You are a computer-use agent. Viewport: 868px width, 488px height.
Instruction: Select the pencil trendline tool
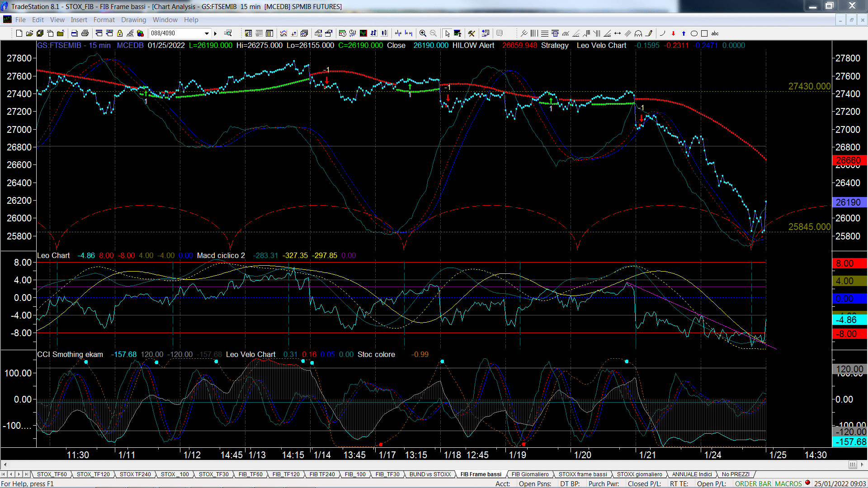(x=649, y=33)
